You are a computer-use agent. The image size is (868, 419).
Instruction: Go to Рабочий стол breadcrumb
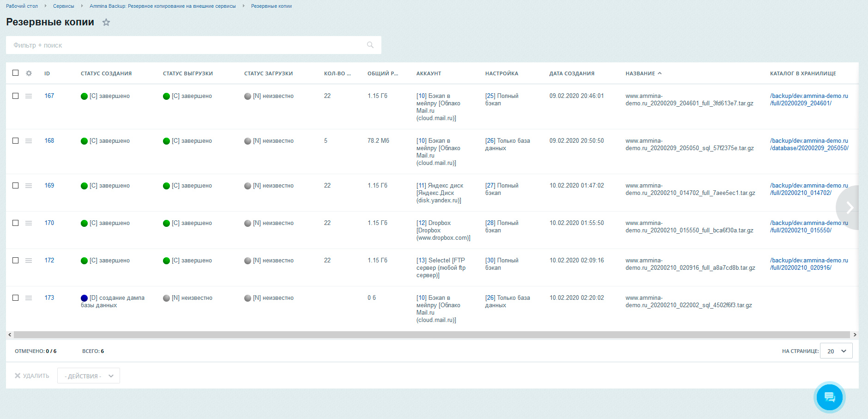(x=22, y=6)
